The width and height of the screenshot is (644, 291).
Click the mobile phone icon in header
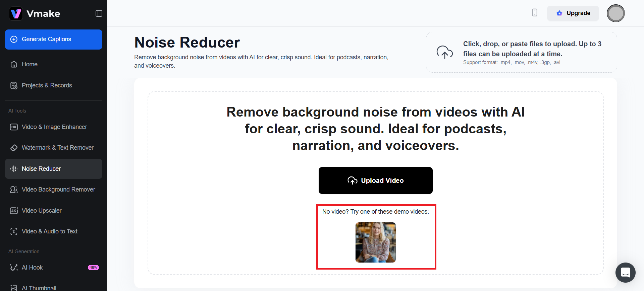click(x=535, y=13)
